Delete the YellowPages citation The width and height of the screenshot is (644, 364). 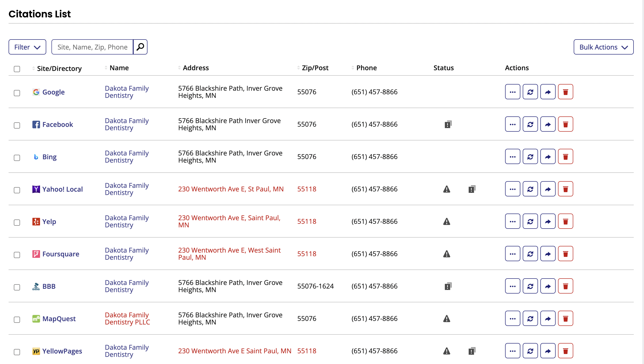tap(565, 351)
